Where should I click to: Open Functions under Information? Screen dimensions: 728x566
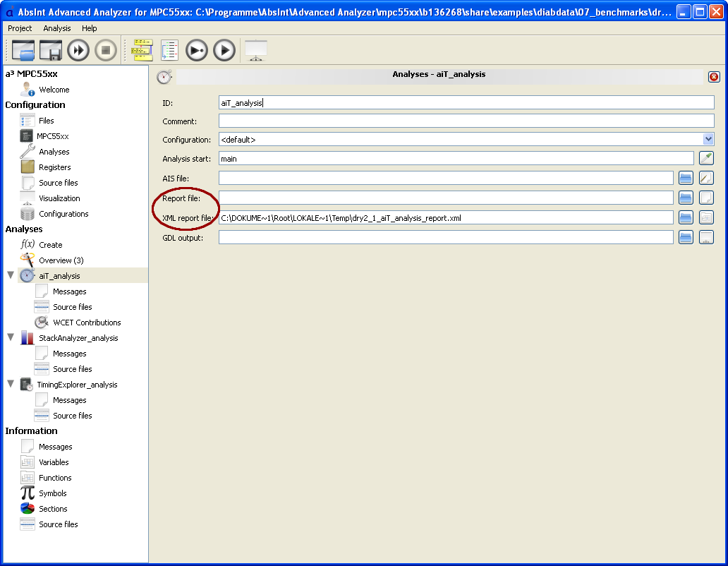[x=46, y=477]
